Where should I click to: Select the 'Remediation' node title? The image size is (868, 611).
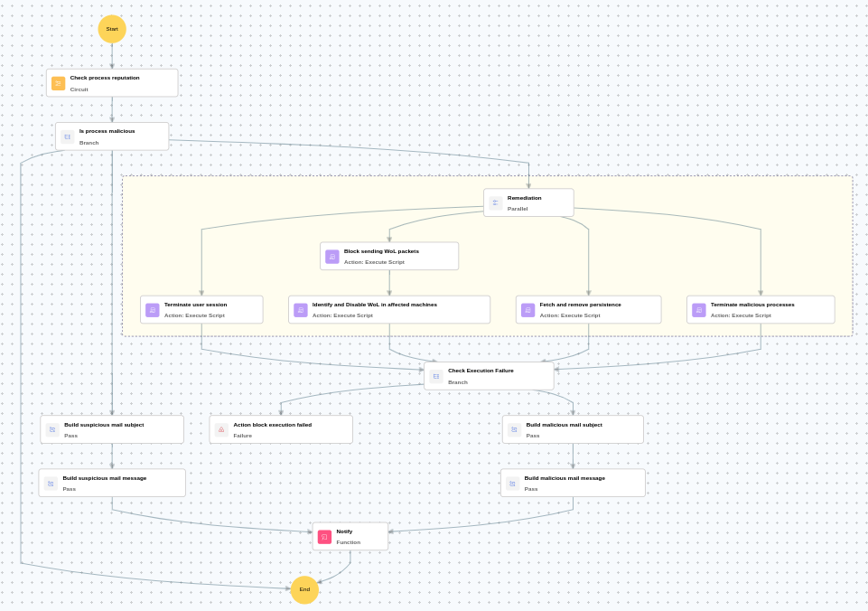[524, 198]
